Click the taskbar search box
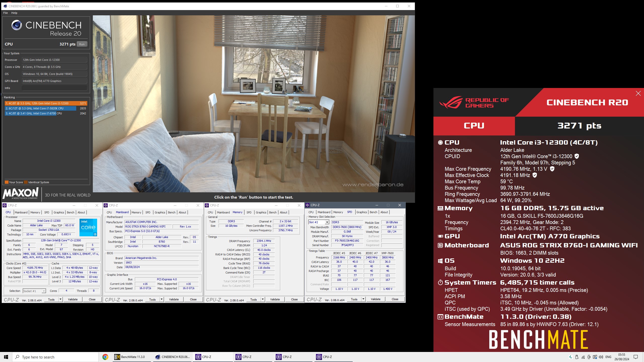This screenshot has height=362, width=644. tap(55, 357)
